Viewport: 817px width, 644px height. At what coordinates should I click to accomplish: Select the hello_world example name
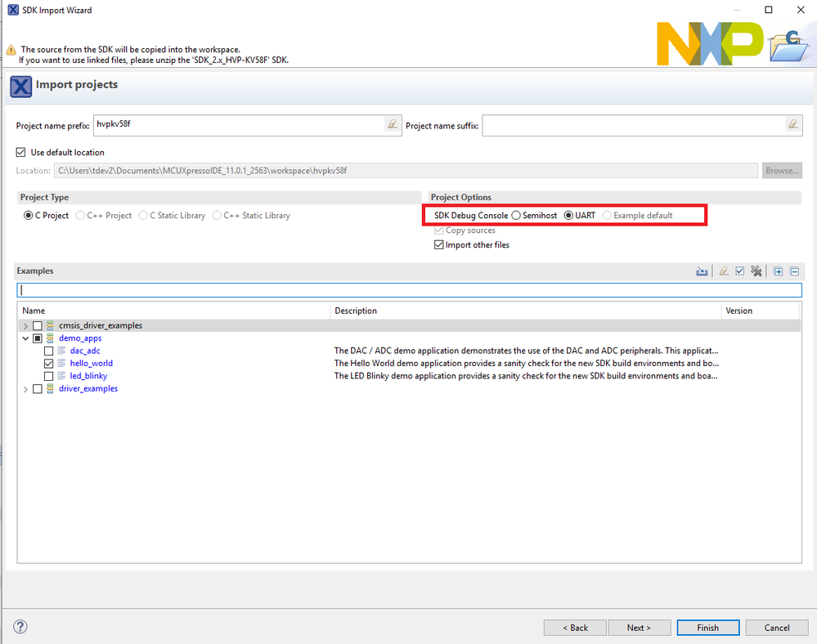[91, 363]
